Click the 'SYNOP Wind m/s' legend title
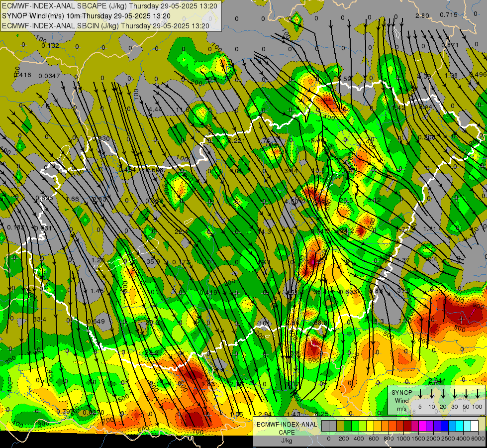 tap(401, 400)
